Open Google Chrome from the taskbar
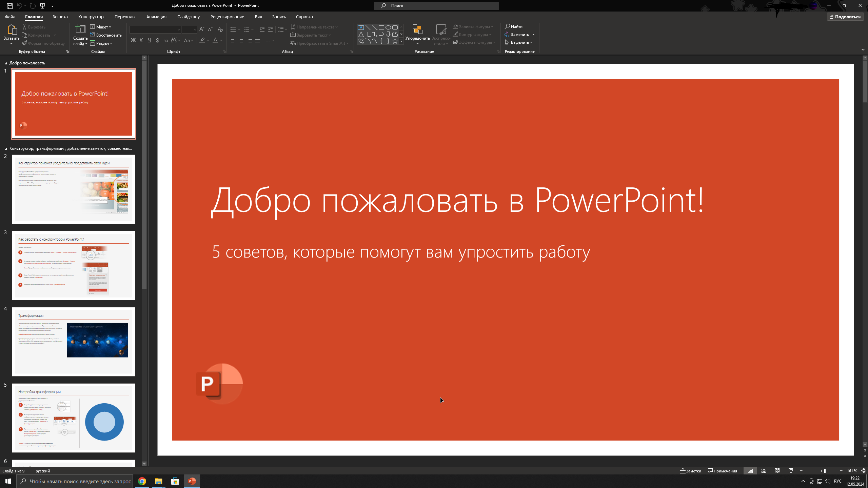The image size is (868, 488). 142,481
